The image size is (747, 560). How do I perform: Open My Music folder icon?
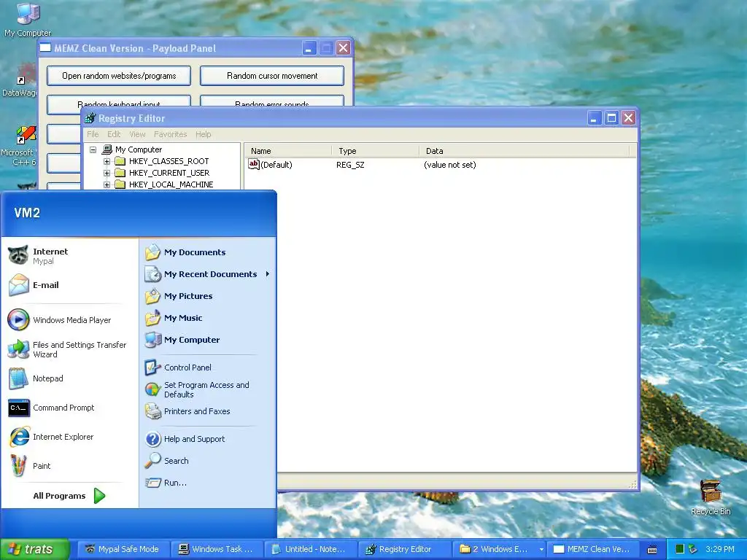[x=153, y=318]
